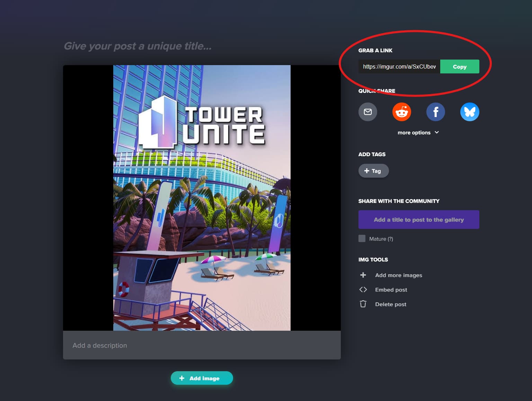Share the post via email icon
This screenshot has height=401, width=532.
click(x=367, y=112)
